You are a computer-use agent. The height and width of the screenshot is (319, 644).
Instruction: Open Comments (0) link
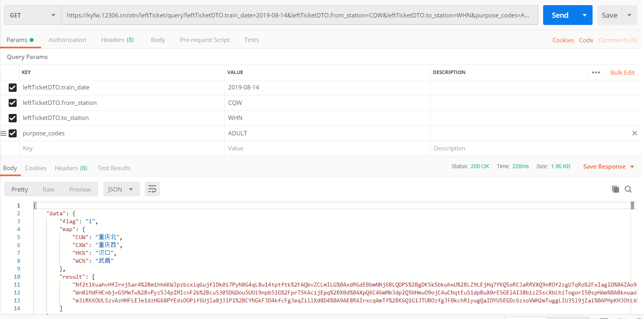pyautogui.click(x=617, y=40)
